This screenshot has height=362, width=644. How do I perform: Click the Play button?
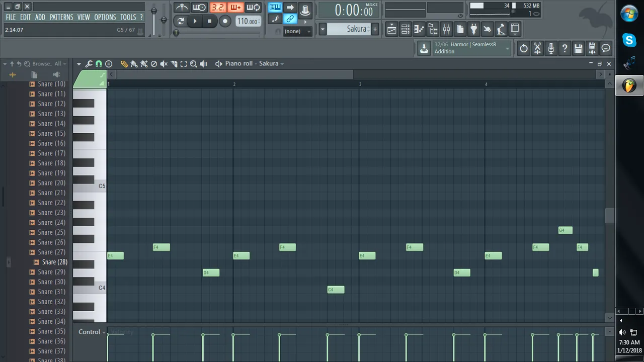tap(195, 21)
